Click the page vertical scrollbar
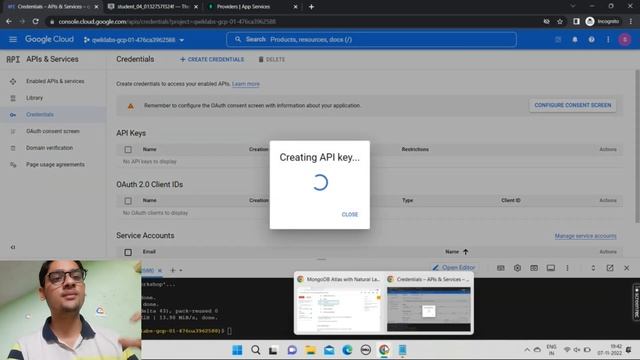640x360 pixels. tap(637, 146)
